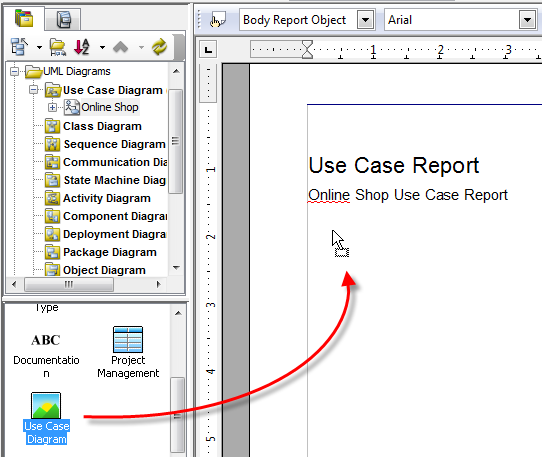The image size is (542, 457).
Task: Click the Activity Diagram folder icon
Action: pos(53,198)
